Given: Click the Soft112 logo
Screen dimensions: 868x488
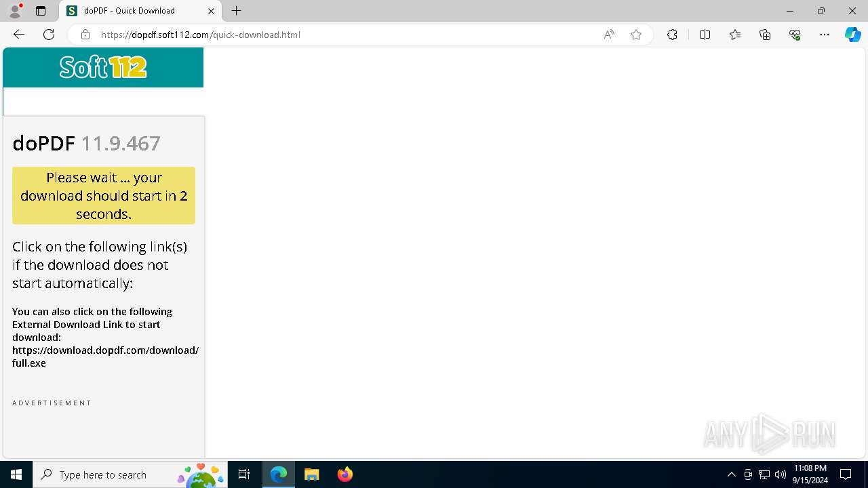Looking at the screenshot, I should click(103, 67).
